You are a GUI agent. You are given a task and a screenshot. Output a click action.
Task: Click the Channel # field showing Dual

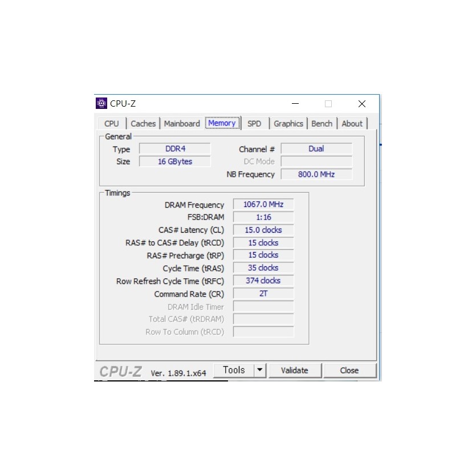coord(316,149)
